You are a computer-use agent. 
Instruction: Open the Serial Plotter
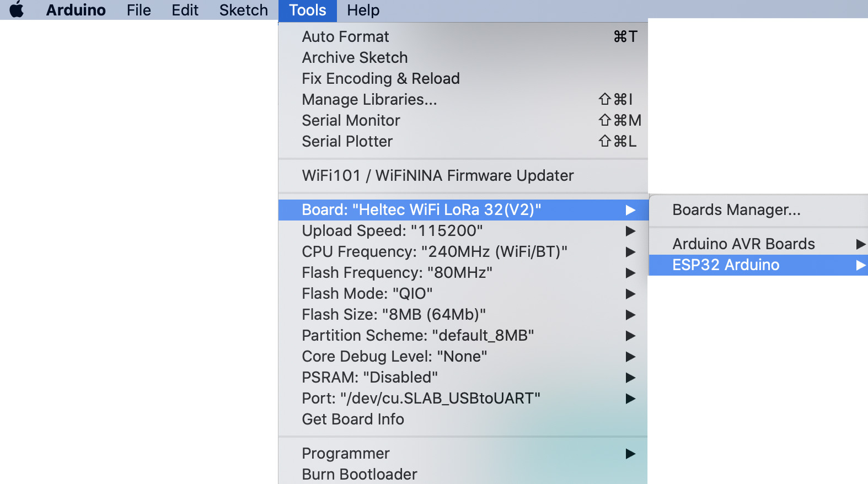(347, 141)
